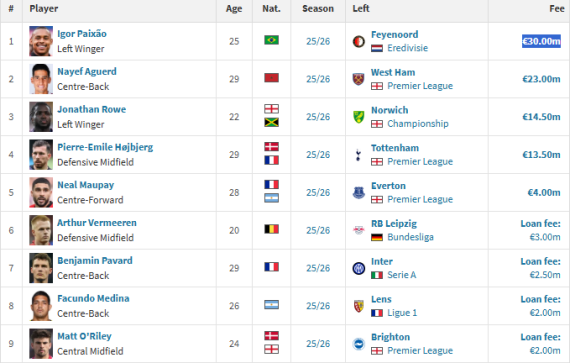Click the Lens club crest icon

tap(358, 306)
